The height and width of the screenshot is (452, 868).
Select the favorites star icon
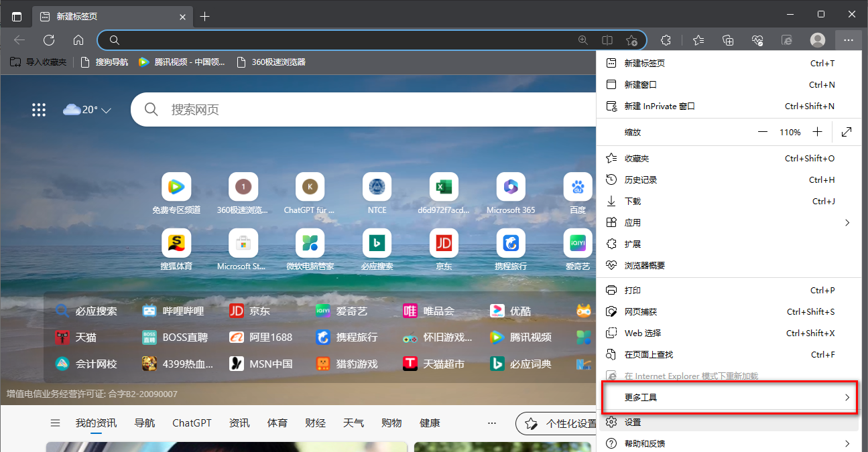point(698,40)
